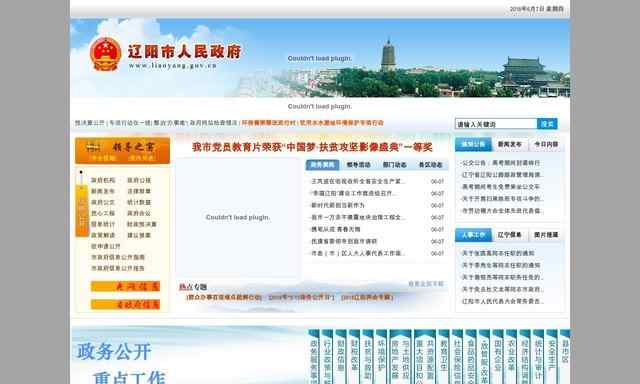Click orange 饮用水水源地 link in top bar
This screenshot has height=384, width=640.
(342, 123)
